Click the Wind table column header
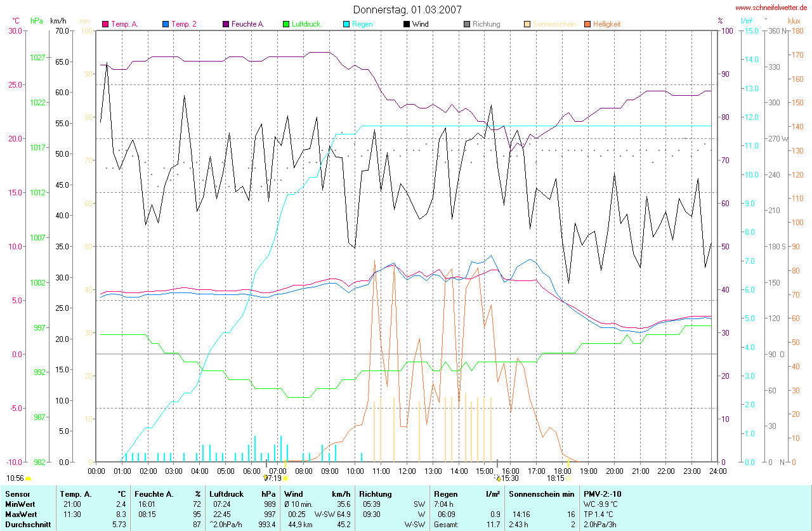The height and width of the screenshot is (531, 812). coord(294,494)
